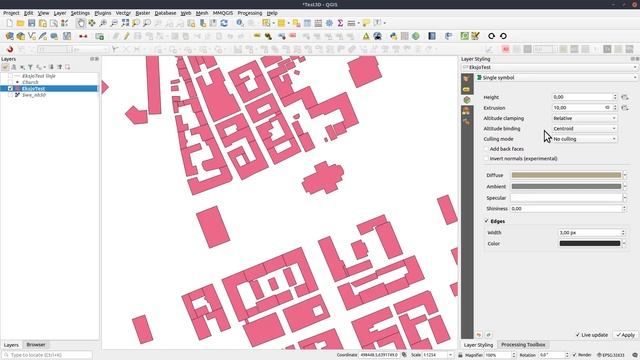Image resolution: width=640 pixels, height=360 pixels.
Task: Open the Python console icon
Action: click(x=393, y=36)
